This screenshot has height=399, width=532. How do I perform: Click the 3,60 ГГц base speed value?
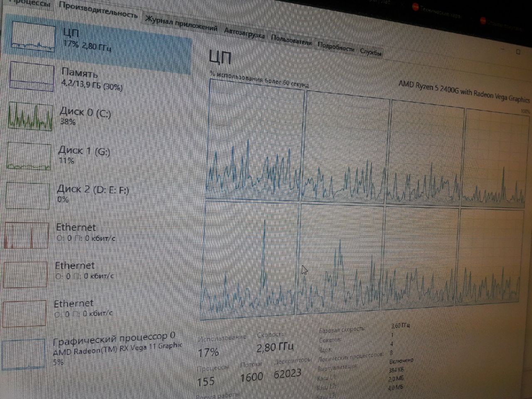pyautogui.click(x=400, y=325)
